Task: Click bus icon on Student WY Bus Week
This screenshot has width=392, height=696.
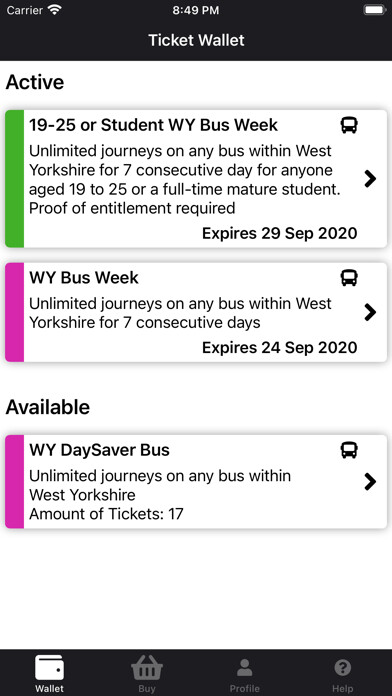Action: (349, 125)
